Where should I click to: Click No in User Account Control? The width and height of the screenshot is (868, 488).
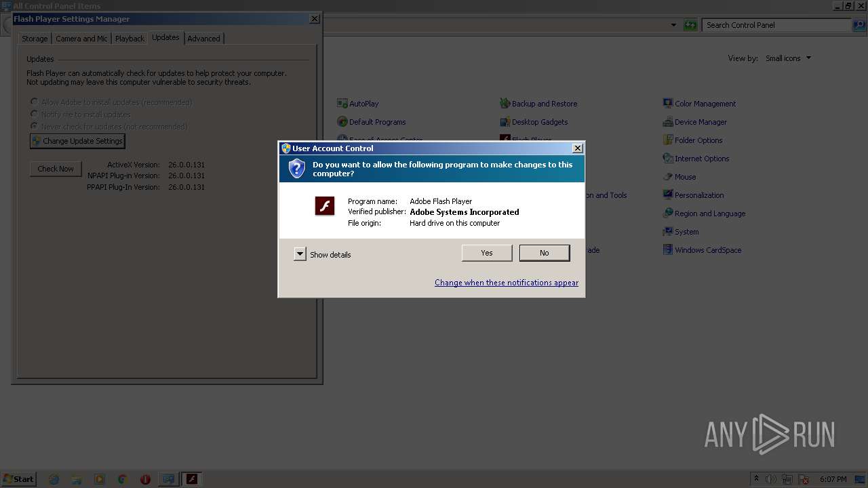[x=545, y=253]
